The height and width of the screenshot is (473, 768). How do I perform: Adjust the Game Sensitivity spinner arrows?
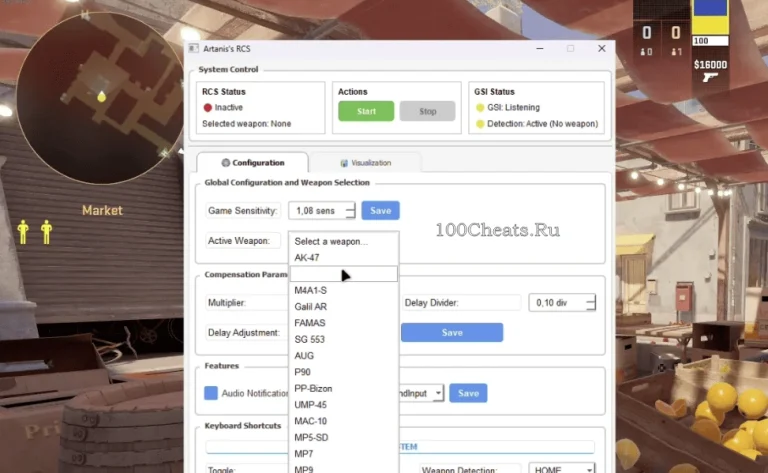pos(350,211)
